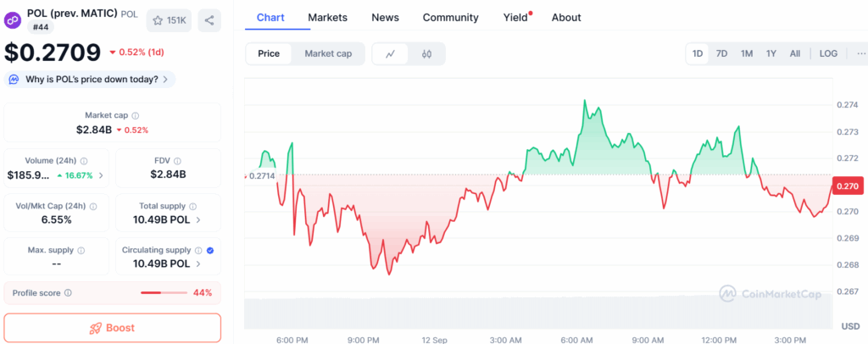Screen dimensions: 868x344
Task: Click the Profile score progress bar
Action: tap(164, 293)
